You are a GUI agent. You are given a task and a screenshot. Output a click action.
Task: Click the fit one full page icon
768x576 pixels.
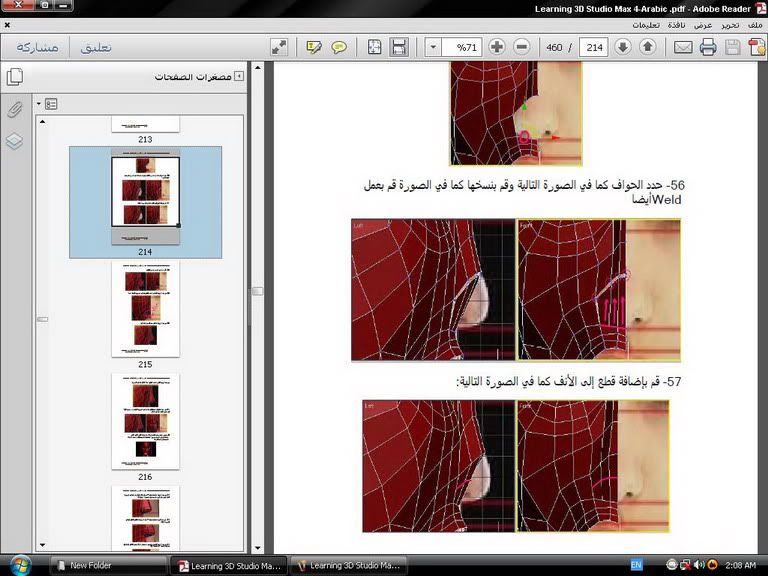tap(375, 48)
